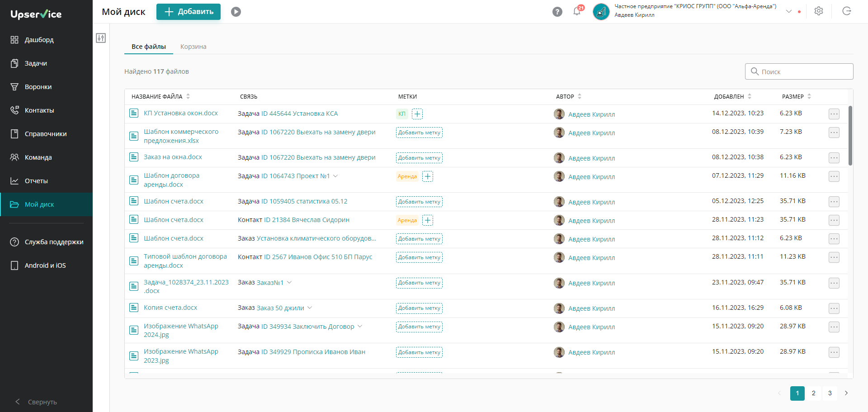The image size is (868, 412).
Task: Open more menu for Заказ на окна.docx
Action: tap(834, 158)
